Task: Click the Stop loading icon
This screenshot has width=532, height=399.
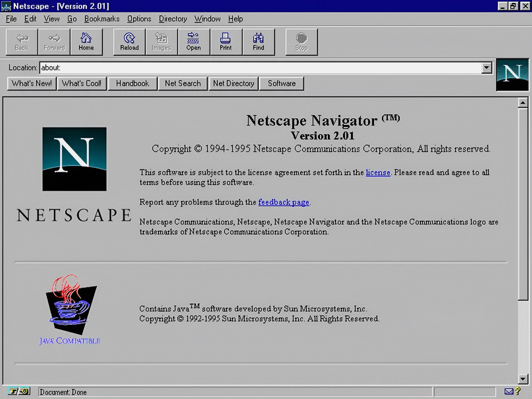Action: [x=301, y=42]
